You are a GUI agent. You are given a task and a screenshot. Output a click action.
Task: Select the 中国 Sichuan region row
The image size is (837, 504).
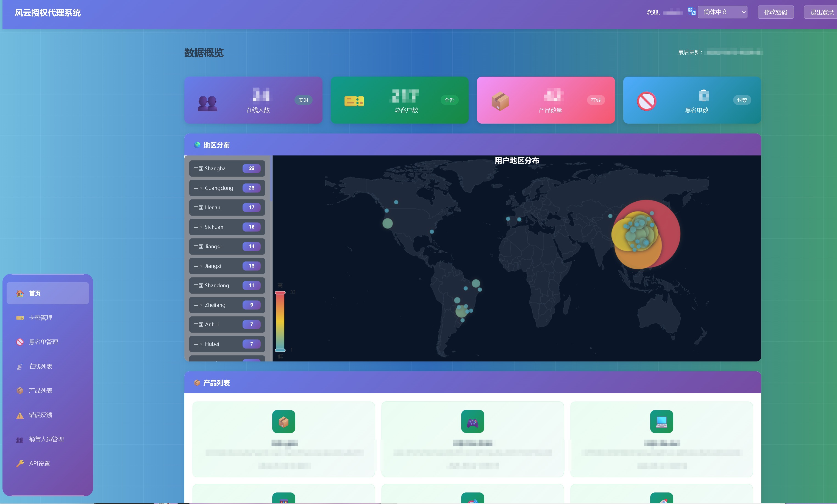(227, 227)
